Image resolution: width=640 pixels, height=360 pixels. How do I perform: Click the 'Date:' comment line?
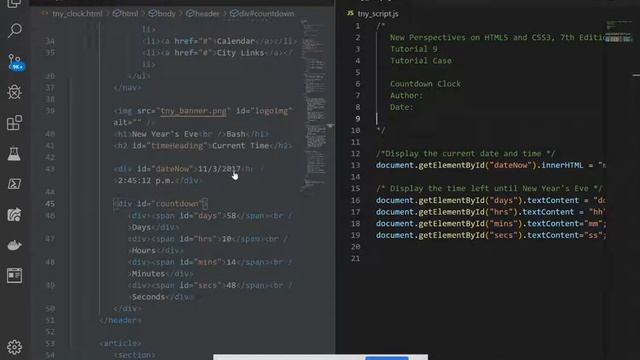pos(402,107)
